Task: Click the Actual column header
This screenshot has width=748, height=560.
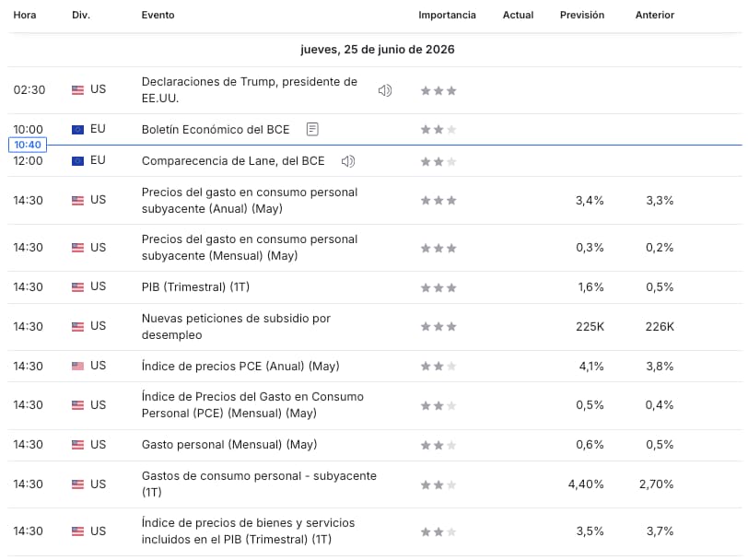Action: 518,16
